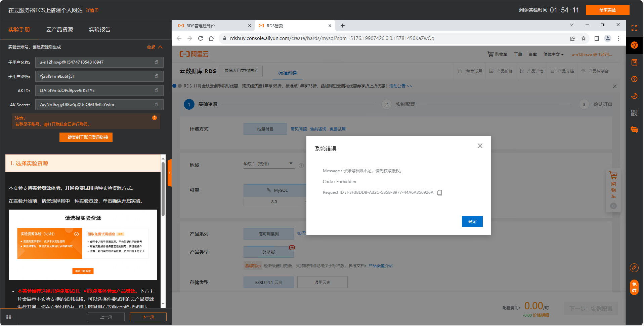The height and width of the screenshot is (326, 644).
Task: Select 经济版 product type
Action: 269,252
